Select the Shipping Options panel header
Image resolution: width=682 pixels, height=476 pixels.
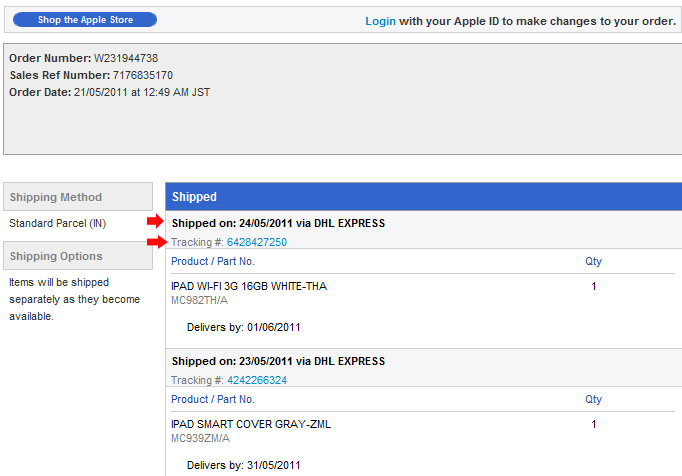78,256
